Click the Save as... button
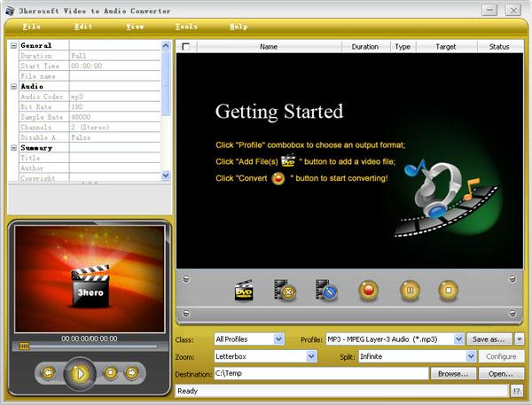 (489, 339)
